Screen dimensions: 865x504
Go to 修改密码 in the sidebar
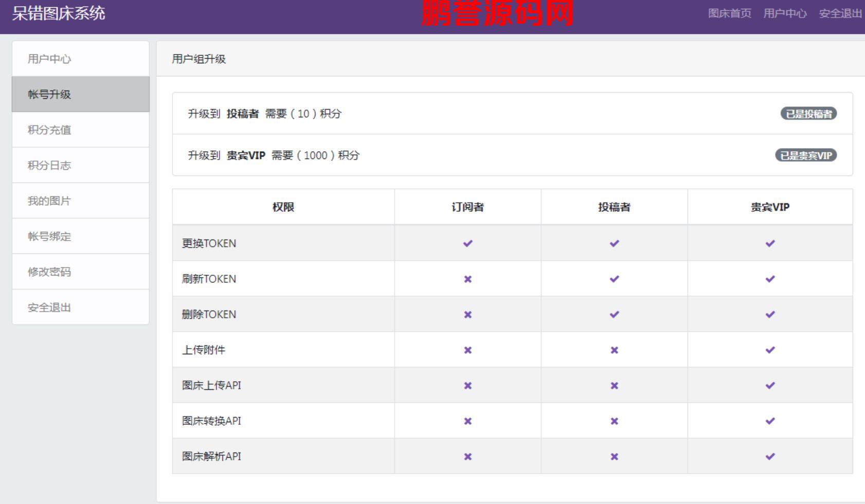[x=81, y=272]
